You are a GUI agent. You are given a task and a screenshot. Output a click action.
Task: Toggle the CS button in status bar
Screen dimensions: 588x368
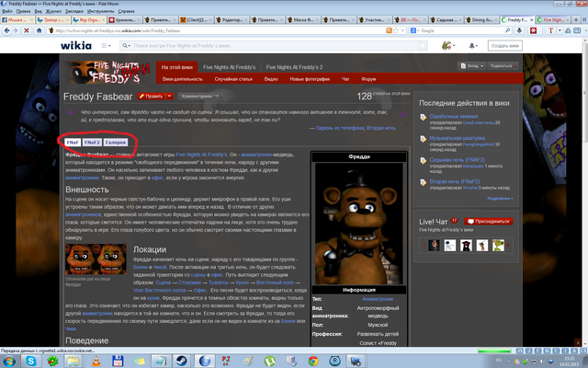[583, 351]
